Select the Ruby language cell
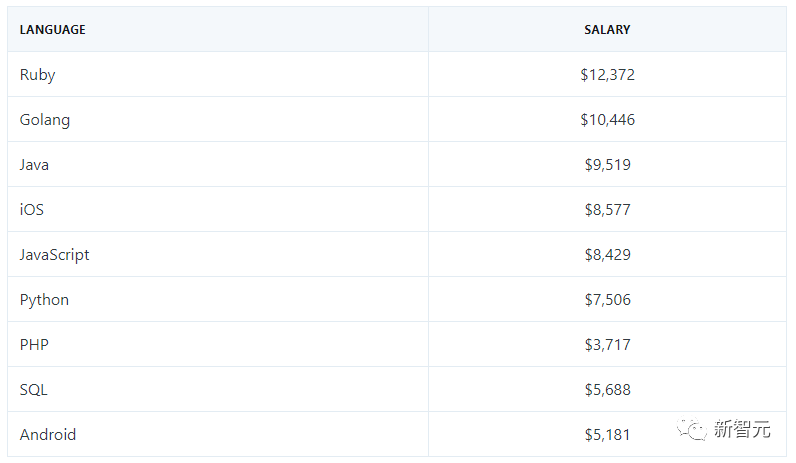Screen dimensions: 796x463 pyautogui.click(x=38, y=75)
